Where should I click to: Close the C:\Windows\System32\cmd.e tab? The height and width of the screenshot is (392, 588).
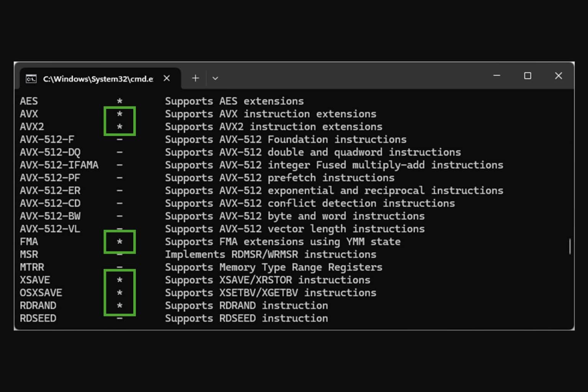167,78
